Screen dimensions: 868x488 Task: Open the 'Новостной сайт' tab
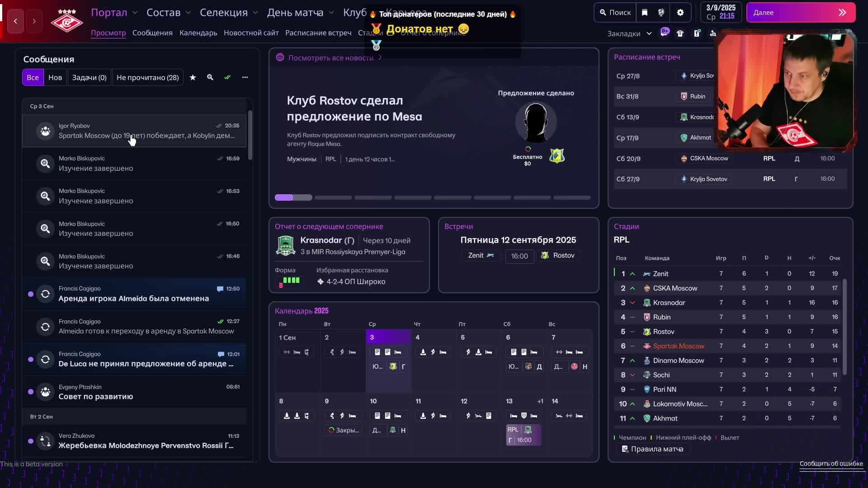click(x=251, y=33)
